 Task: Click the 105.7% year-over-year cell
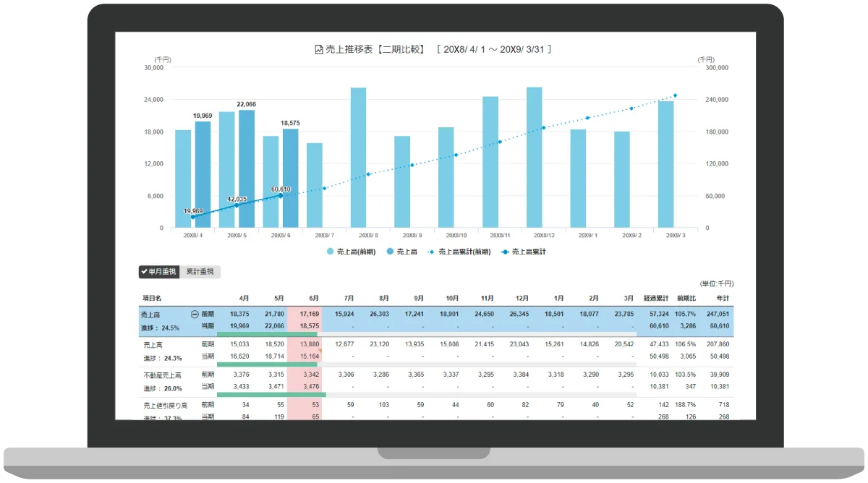click(x=684, y=315)
